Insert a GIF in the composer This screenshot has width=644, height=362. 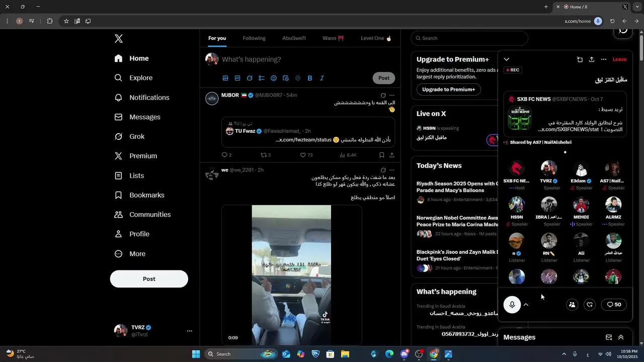tap(237, 78)
